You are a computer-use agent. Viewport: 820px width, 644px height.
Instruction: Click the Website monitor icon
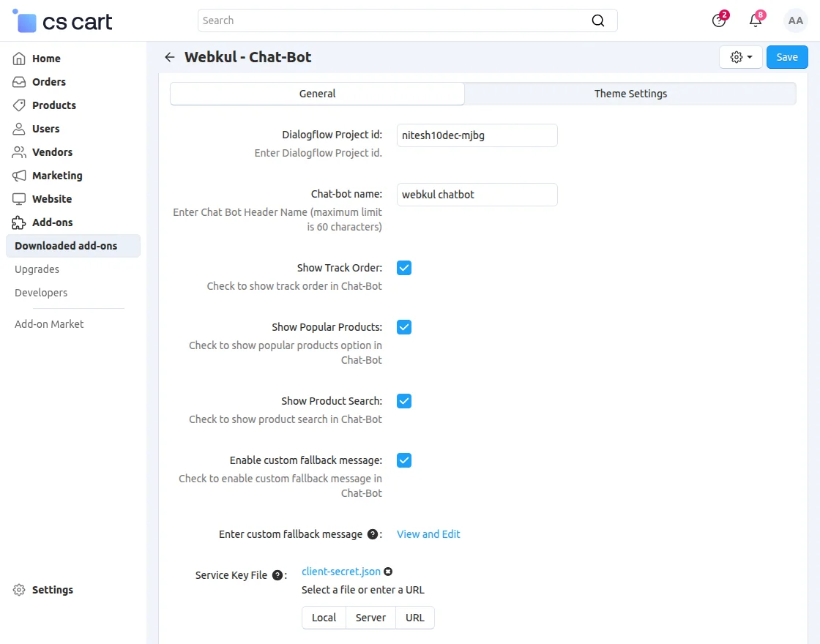click(x=19, y=199)
